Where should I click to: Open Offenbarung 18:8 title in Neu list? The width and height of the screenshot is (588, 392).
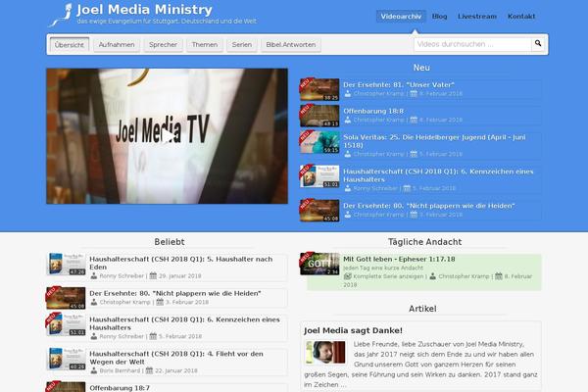tap(373, 111)
